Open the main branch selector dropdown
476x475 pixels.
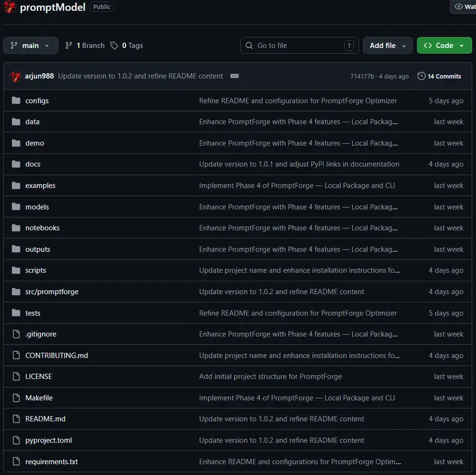(x=31, y=46)
